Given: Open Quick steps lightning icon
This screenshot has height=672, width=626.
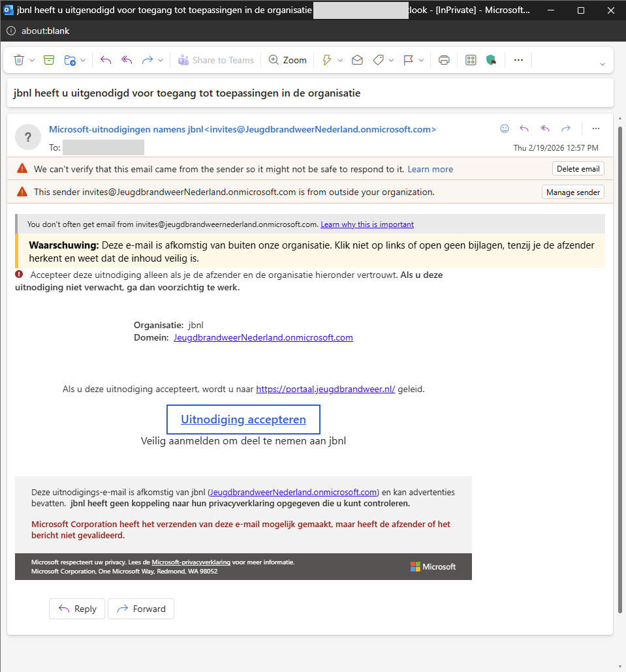Looking at the screenshot, I should click(327, 60).
